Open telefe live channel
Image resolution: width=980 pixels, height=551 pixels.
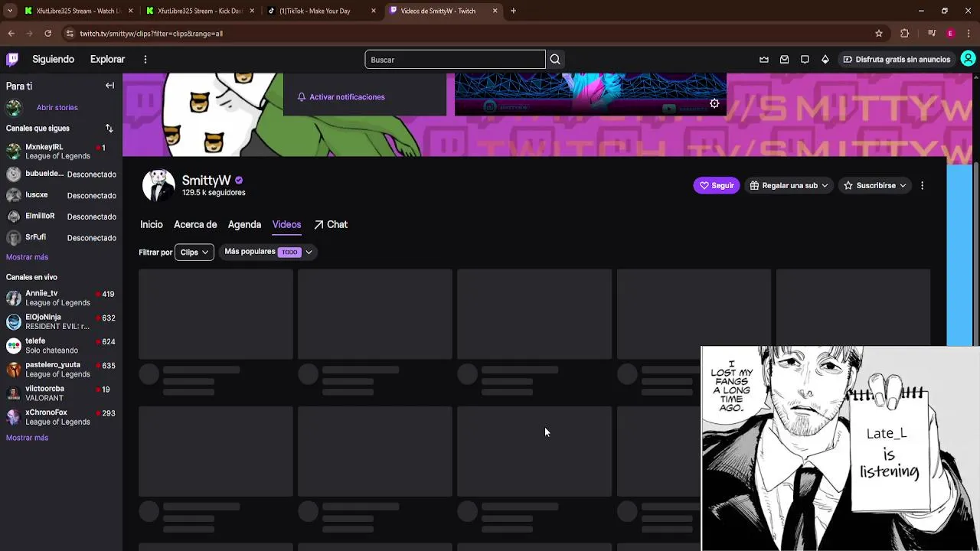(x=61, y=345)
